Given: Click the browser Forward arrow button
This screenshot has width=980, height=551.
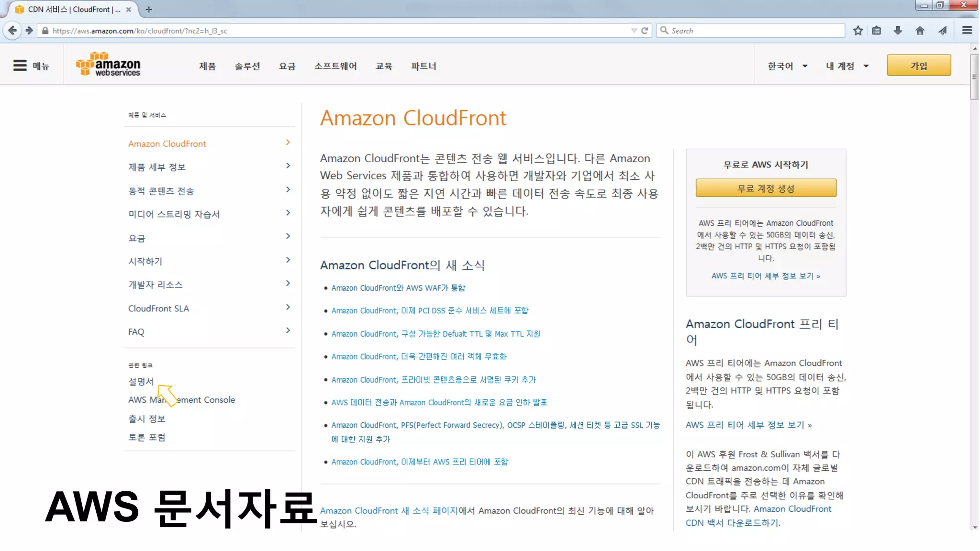Looking at the screenshot, I should 29,31.
